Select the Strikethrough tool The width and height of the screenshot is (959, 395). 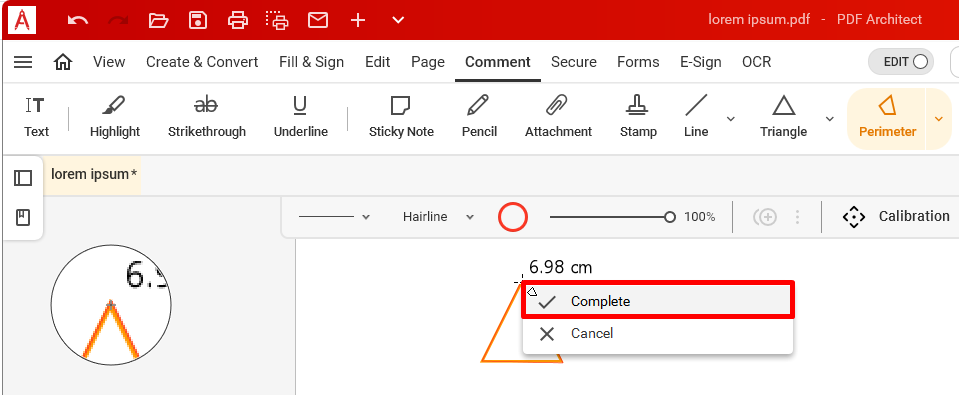pyautogui.click(x=207, y=117)
